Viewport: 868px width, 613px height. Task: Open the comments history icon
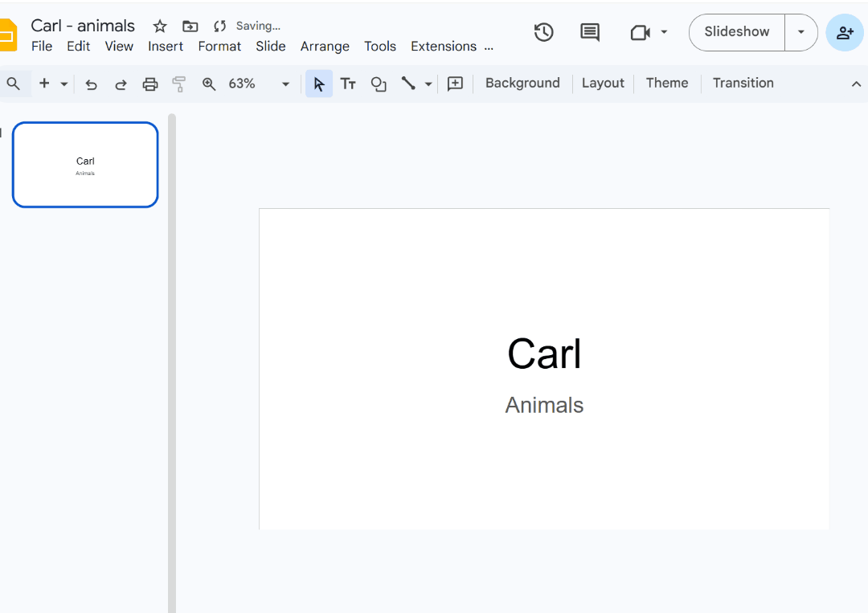point(590,32)
